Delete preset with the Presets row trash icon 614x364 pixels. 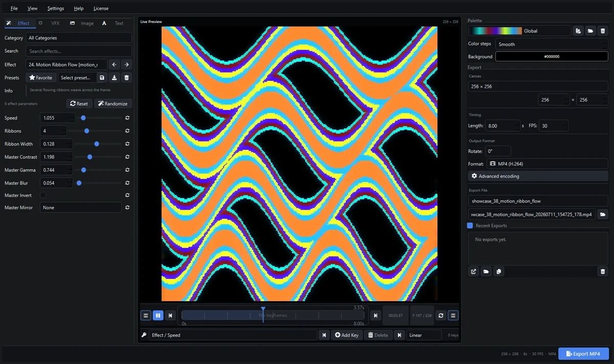click(x=126, y=78)
